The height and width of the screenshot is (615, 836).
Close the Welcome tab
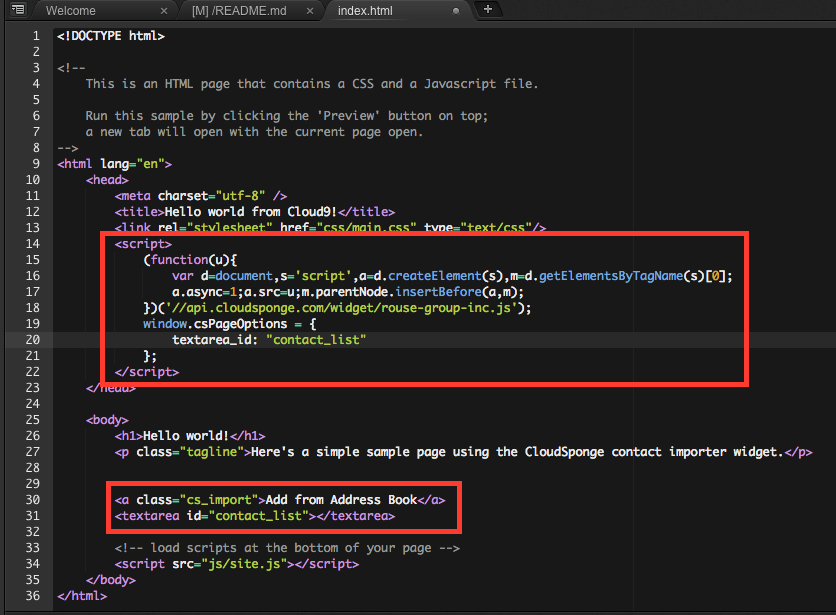point(164,11)
